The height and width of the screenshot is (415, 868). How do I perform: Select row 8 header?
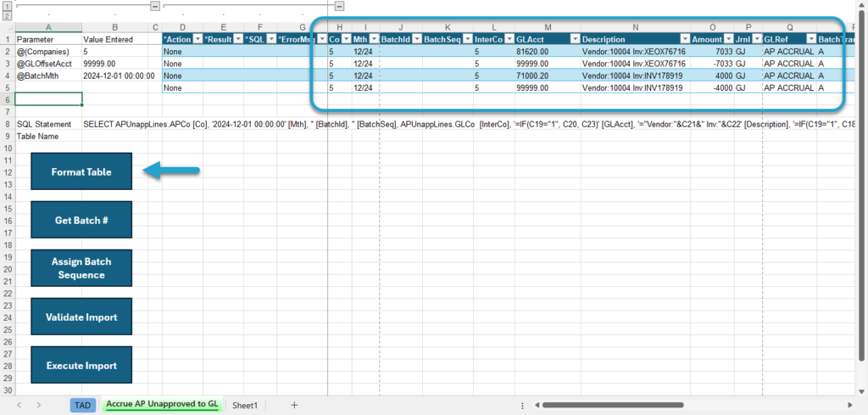(x=7, y=124)
